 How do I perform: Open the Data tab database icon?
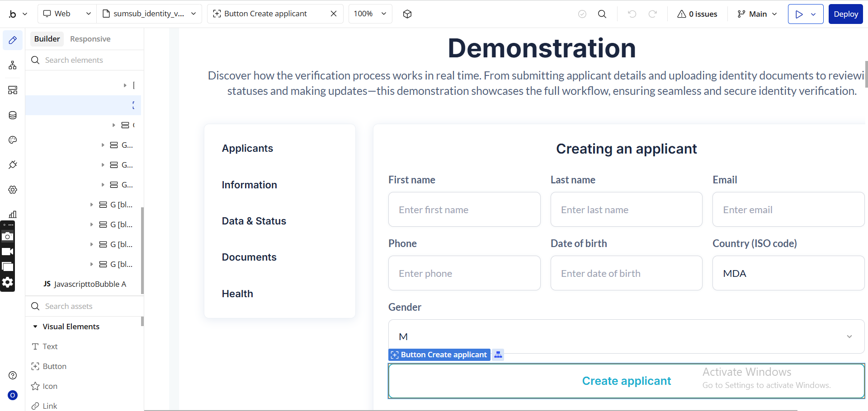click(x=13, y=115)
